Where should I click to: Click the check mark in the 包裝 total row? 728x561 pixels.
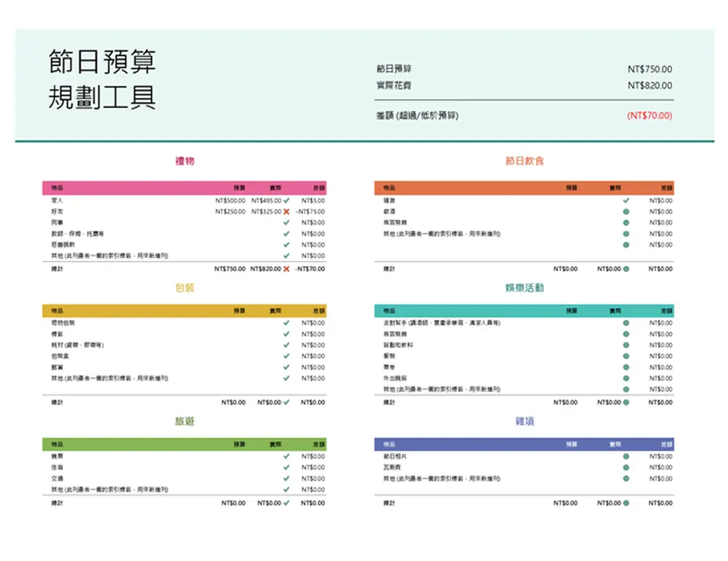pos(286,403)
